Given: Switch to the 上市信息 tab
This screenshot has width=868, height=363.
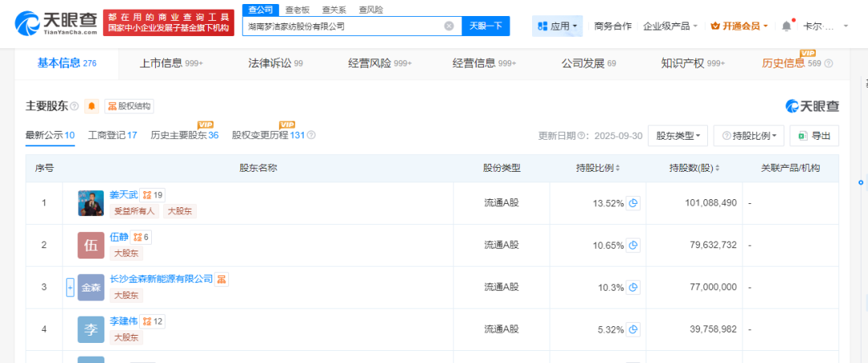Looking at the screenshot, I should click(x=171, y=63).
